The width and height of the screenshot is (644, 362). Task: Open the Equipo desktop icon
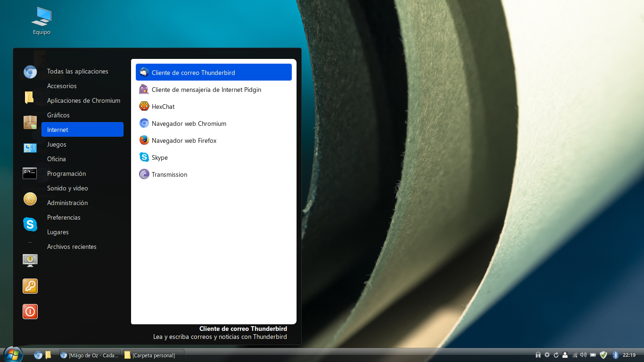[x=41, y=21]
